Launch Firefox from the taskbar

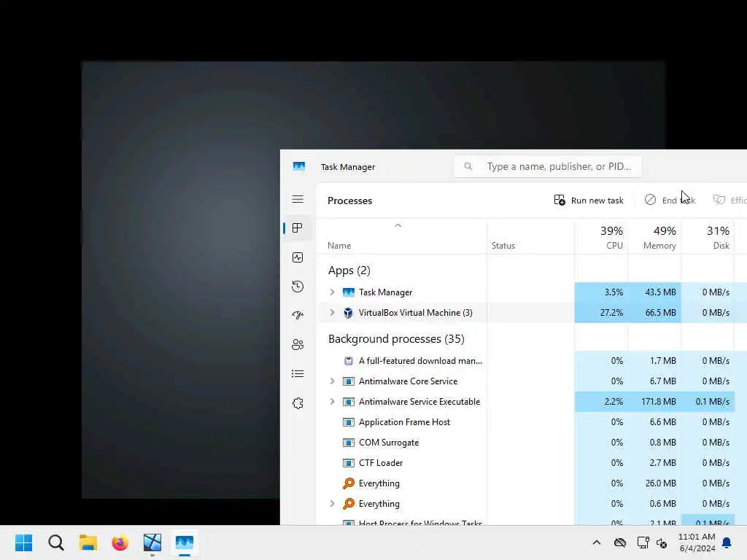pos(120,542)
